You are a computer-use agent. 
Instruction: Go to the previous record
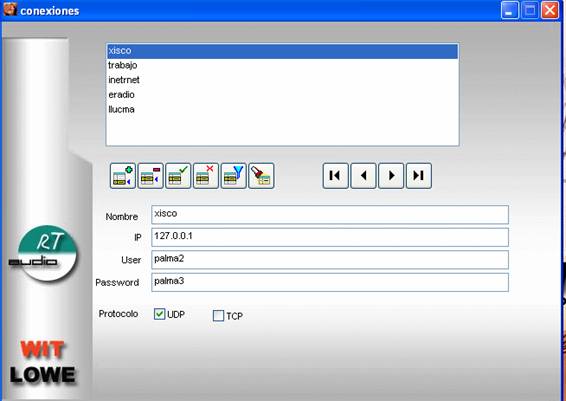[363, 176]
